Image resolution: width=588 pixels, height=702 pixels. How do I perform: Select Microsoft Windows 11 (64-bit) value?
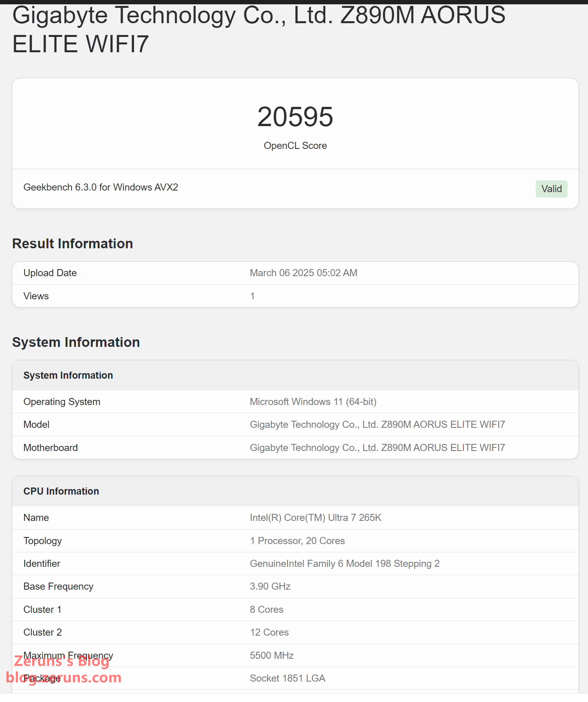(313, 402)
